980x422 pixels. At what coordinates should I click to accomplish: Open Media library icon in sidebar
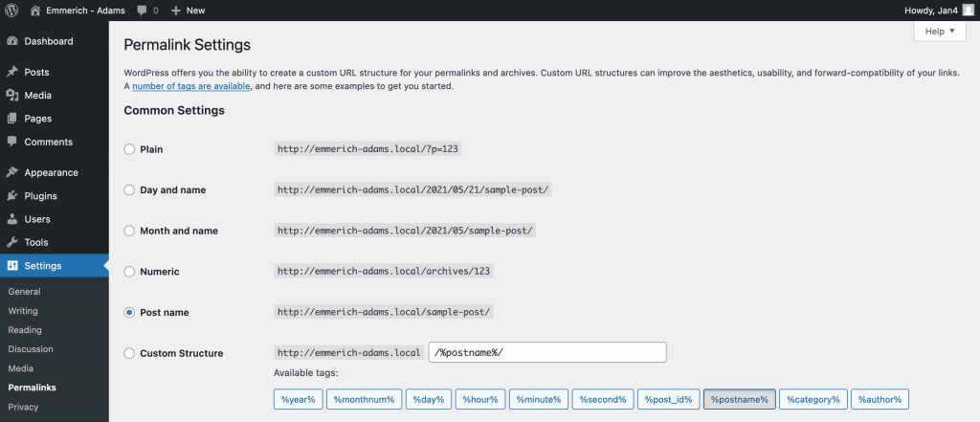(x=11, y=96)
